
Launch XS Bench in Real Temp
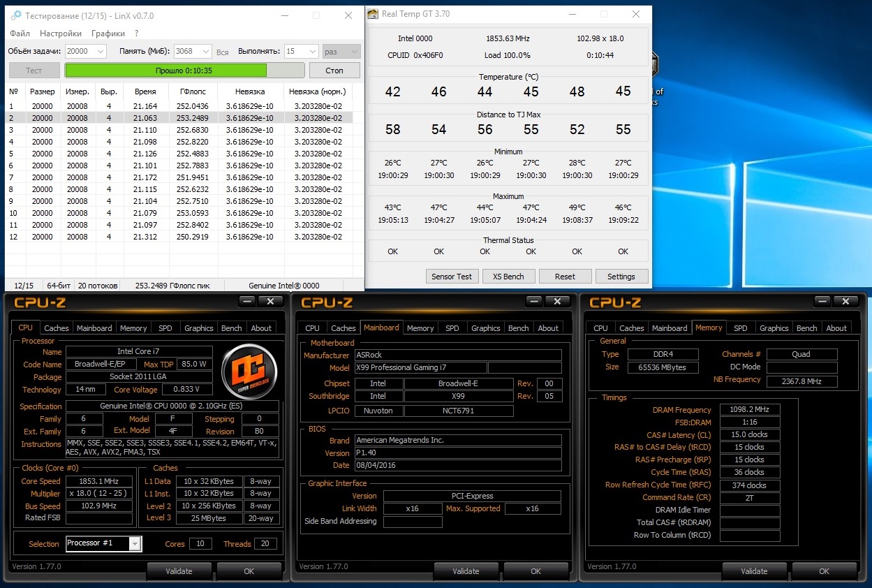509,276
